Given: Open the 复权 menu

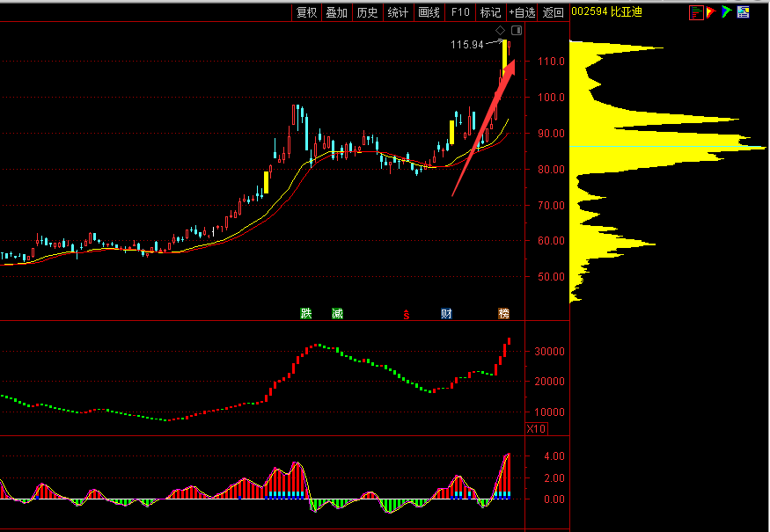Looking at the screenshot, I should 306,12.
